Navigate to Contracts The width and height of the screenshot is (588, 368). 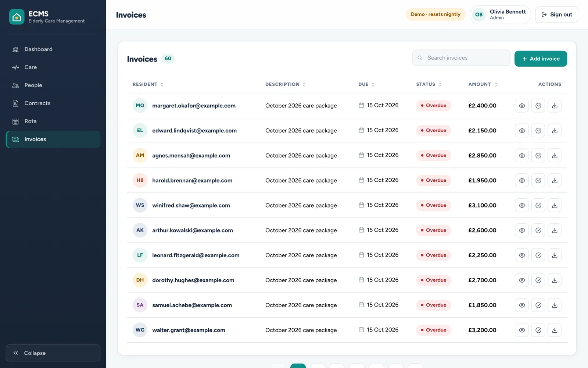click(53, 103)
